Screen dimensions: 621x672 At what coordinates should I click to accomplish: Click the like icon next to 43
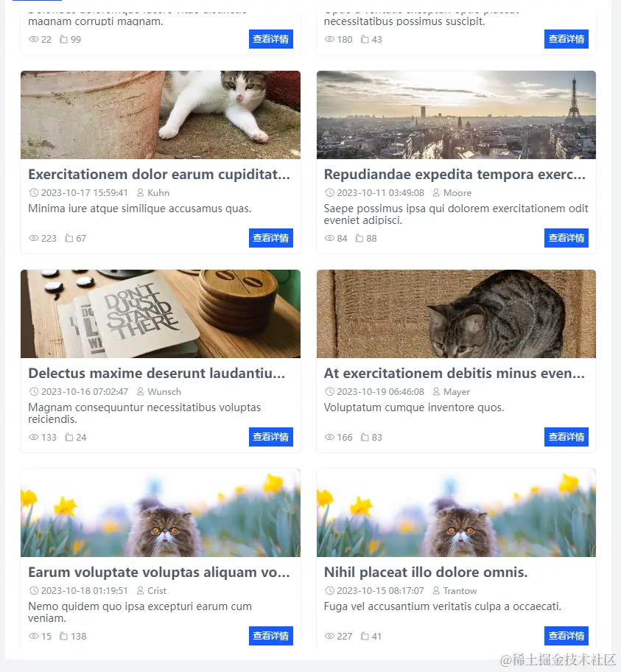point(365,40)
